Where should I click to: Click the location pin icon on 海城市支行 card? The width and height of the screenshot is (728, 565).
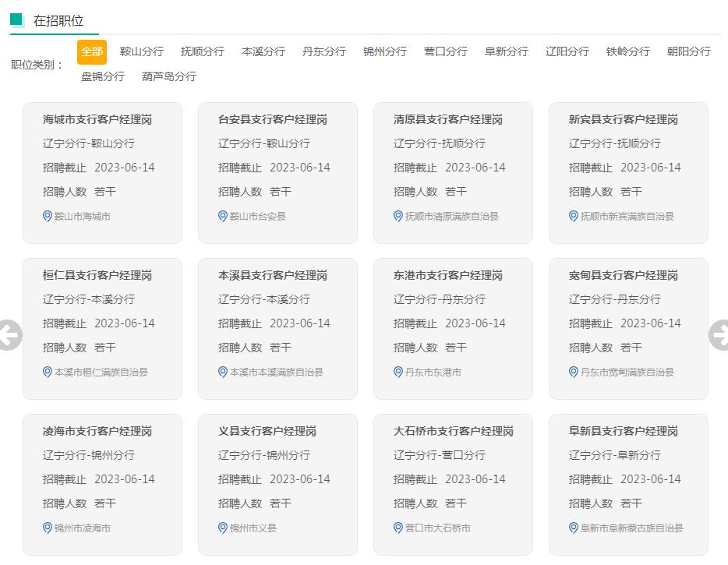point(46,217)
